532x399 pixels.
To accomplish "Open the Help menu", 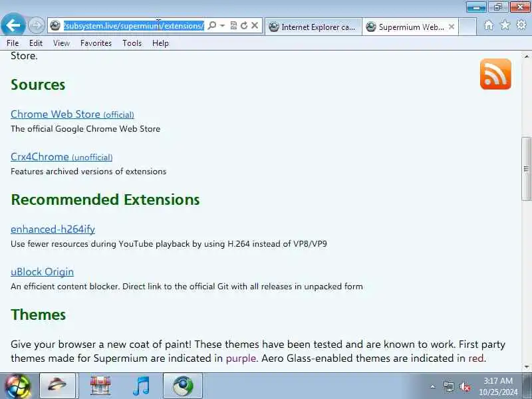I will 160,43.
